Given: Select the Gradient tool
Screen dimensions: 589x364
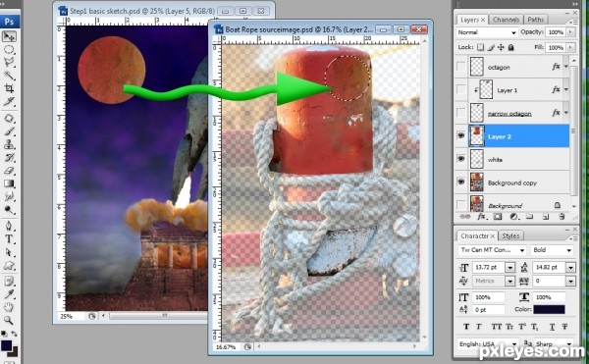Looking at the screenshot, I should [x=9, y=183].
